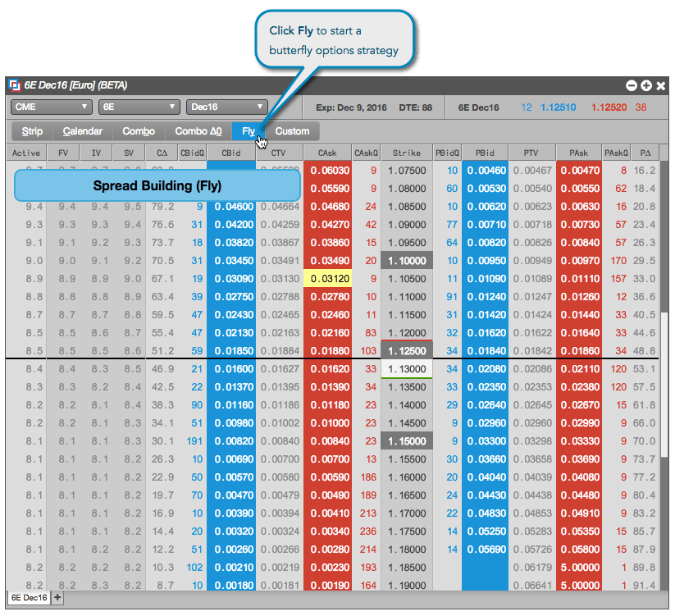Click the CBid column header

pos(231,153)
